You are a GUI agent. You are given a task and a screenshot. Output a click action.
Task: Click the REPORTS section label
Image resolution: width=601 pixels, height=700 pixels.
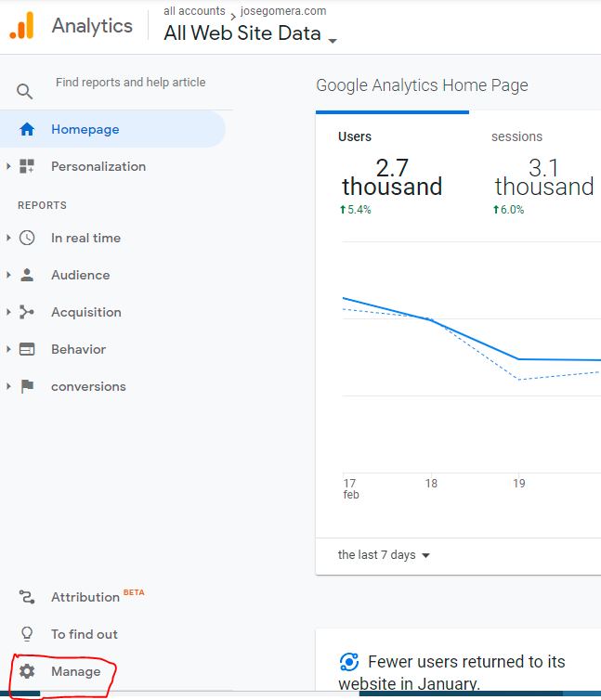42,205
